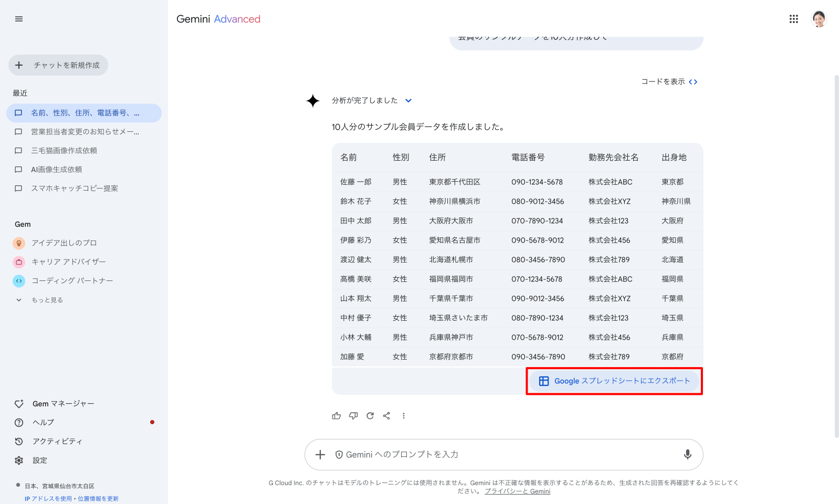Click the page vertical scrollbar
Image resolution: width=840 pixels, height=504 pixels.
836,256
